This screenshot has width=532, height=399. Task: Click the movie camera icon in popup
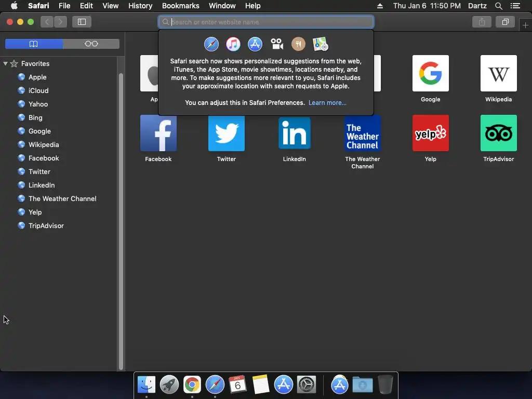point(277,44)
